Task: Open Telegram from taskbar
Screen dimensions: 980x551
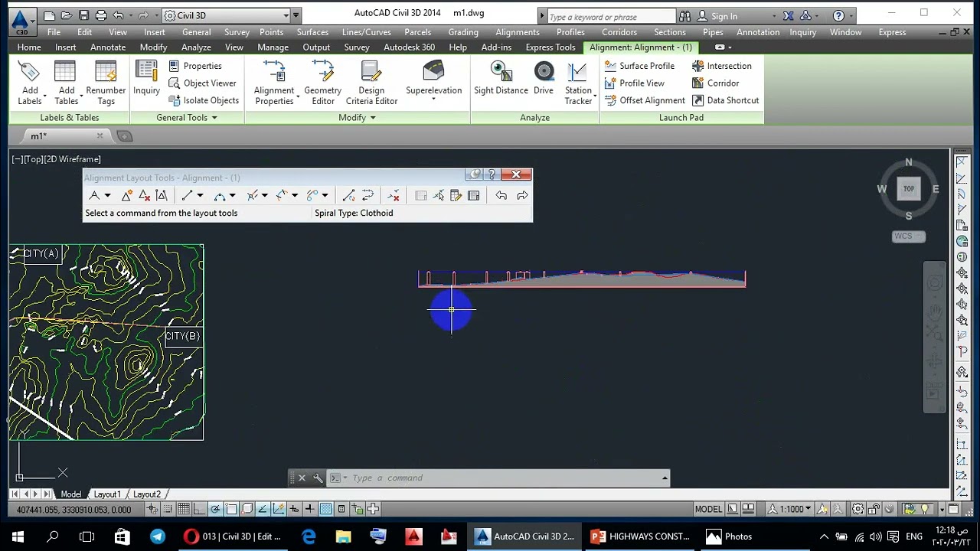Action: (157, 536)
